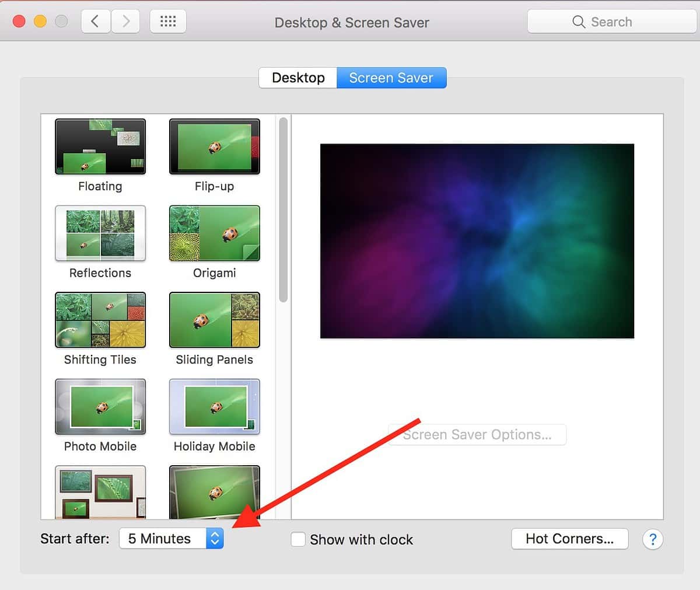The height and width of the screenshot is (590, 700).
Task: Select the Holiday Mobile screen saver
Action: tap(214, 406)
